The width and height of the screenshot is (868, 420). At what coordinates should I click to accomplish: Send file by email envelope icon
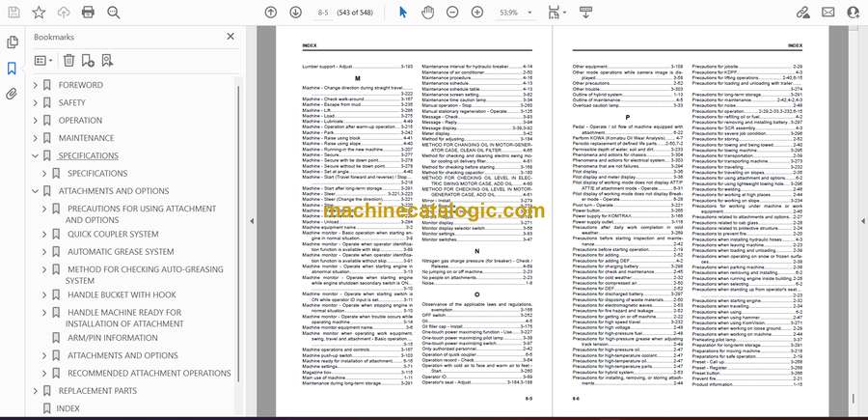pyautogui.click(x=828, y=13)
